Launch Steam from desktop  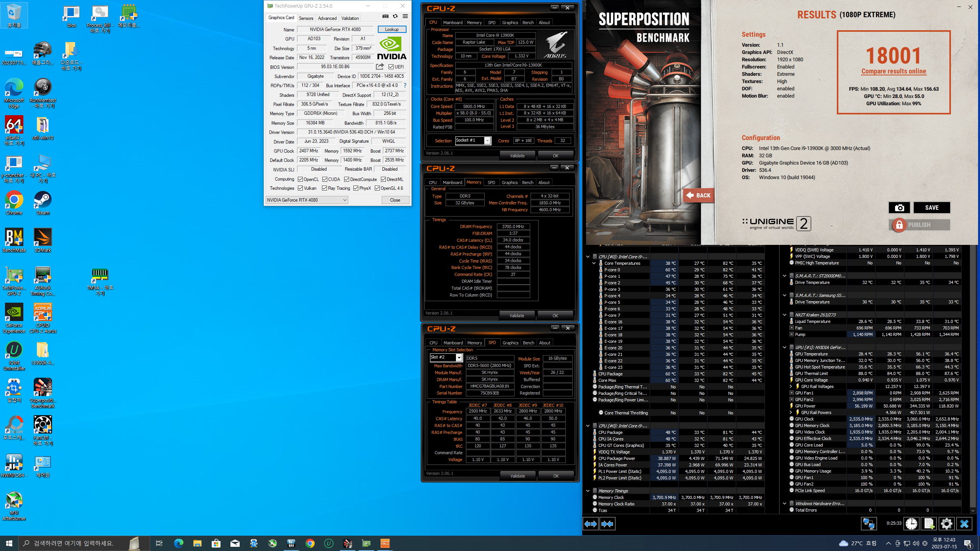click(42, 203)
